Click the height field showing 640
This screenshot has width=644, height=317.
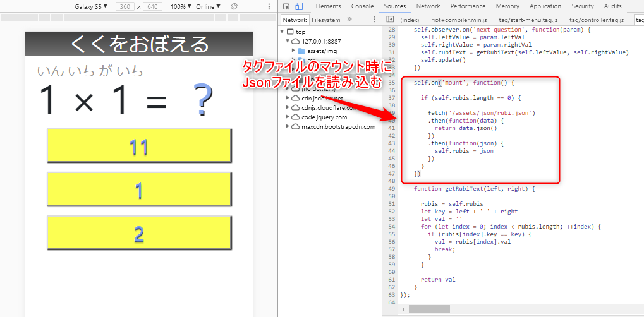[152, 6]
